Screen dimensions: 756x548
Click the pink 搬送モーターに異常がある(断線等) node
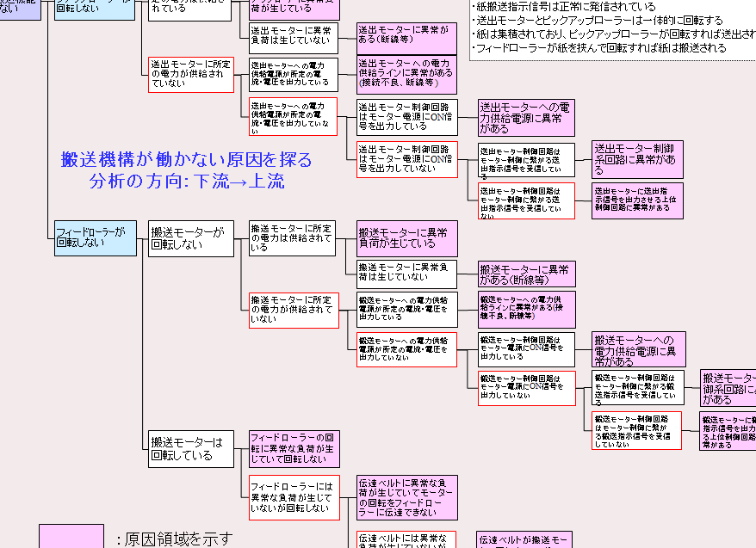coord(527,274)
